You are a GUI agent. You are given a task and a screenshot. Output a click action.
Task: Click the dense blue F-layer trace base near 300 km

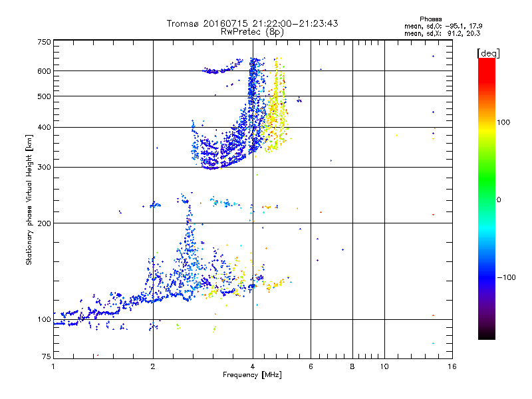point(212,166)
